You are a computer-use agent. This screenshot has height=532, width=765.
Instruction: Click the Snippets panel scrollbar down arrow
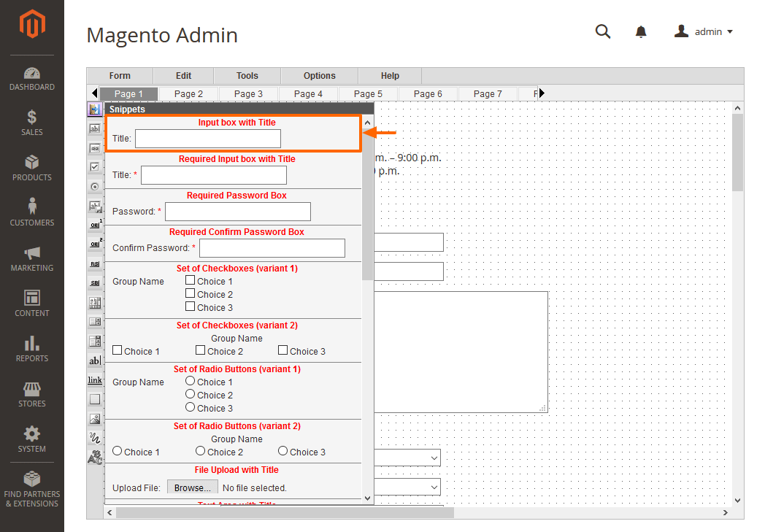(x=367, y=497)
